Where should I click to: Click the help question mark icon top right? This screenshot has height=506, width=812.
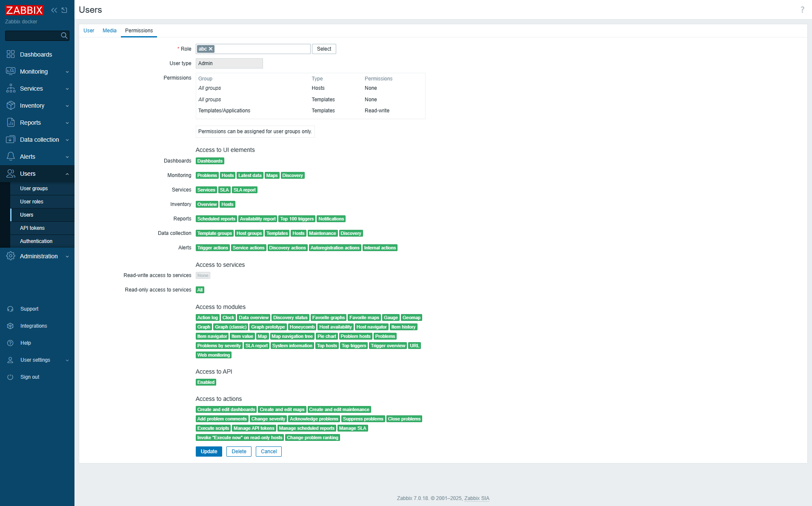802,10
